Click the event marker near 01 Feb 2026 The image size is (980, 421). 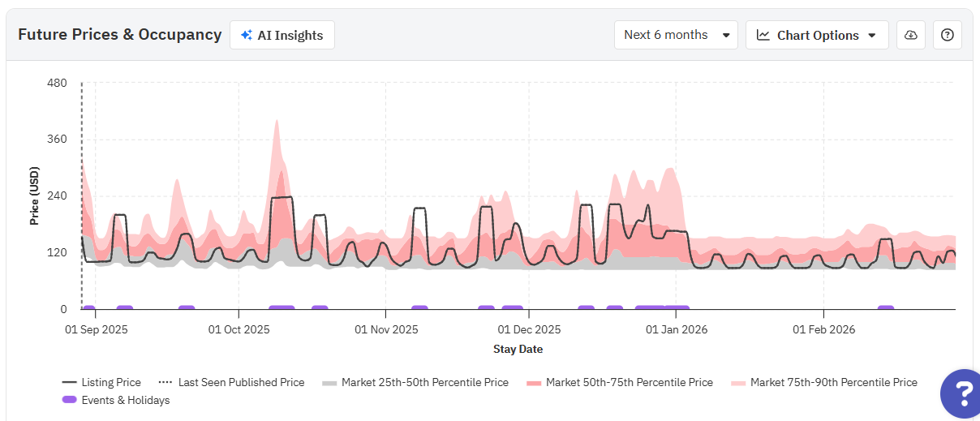[x=886, y=308]
